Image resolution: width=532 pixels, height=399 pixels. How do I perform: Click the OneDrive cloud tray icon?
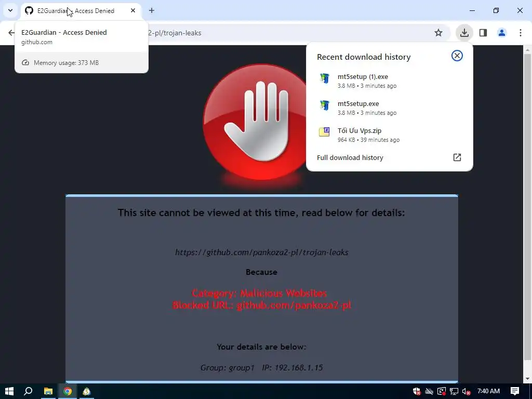click(429, 391)
